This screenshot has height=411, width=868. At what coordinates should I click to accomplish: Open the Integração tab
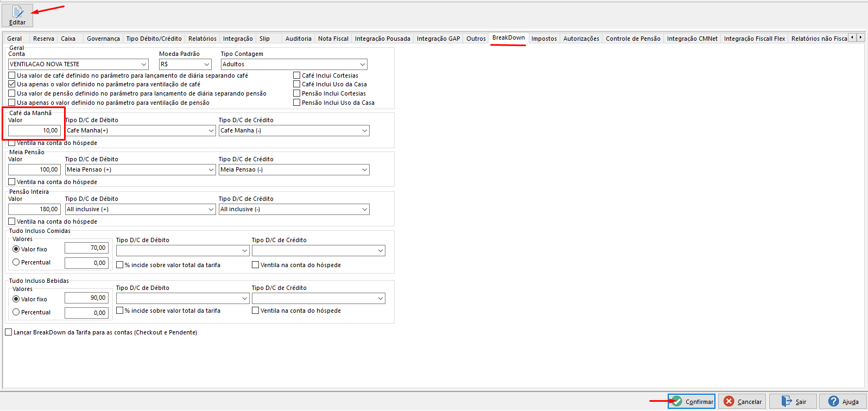tap(238, 39)
